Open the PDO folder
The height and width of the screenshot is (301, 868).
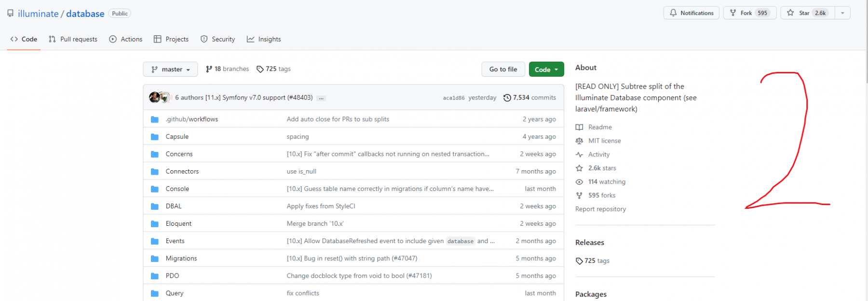coord(172,275)
